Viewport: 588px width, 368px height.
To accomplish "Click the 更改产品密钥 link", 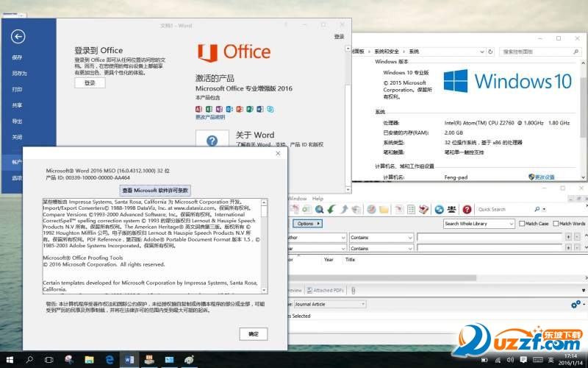I will (210, 117).
